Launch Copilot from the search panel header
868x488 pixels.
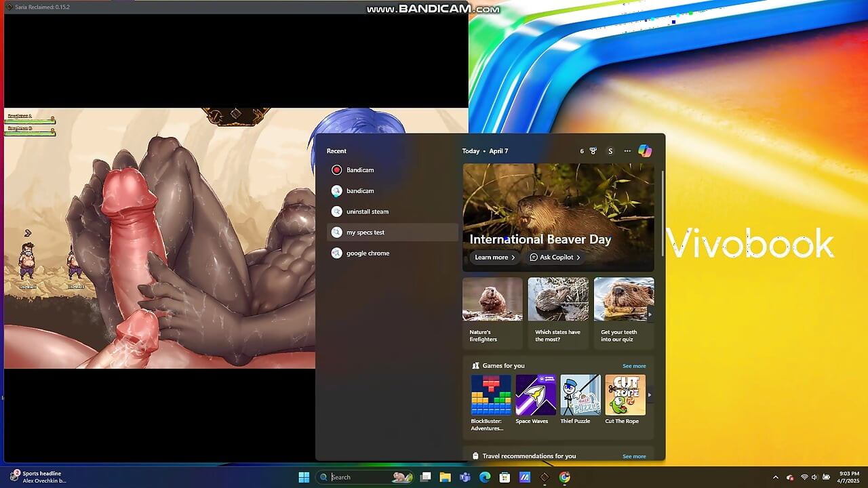645,151
